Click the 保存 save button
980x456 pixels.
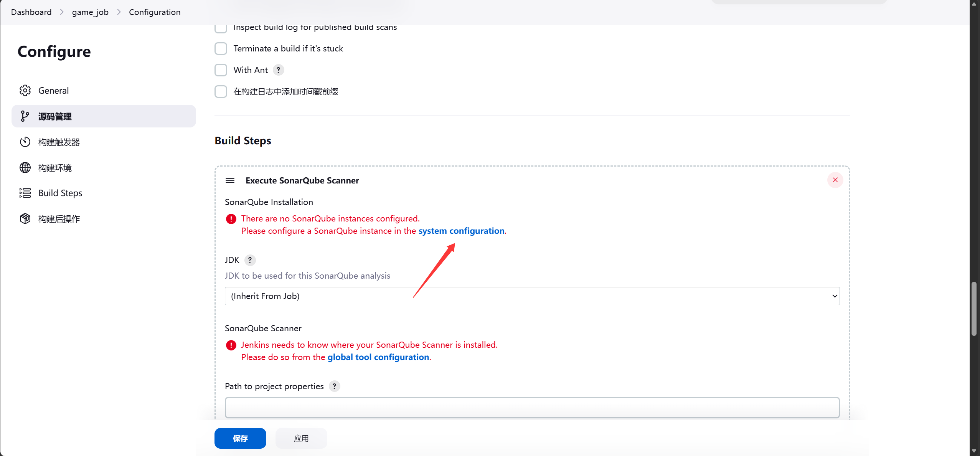[240, 438]
